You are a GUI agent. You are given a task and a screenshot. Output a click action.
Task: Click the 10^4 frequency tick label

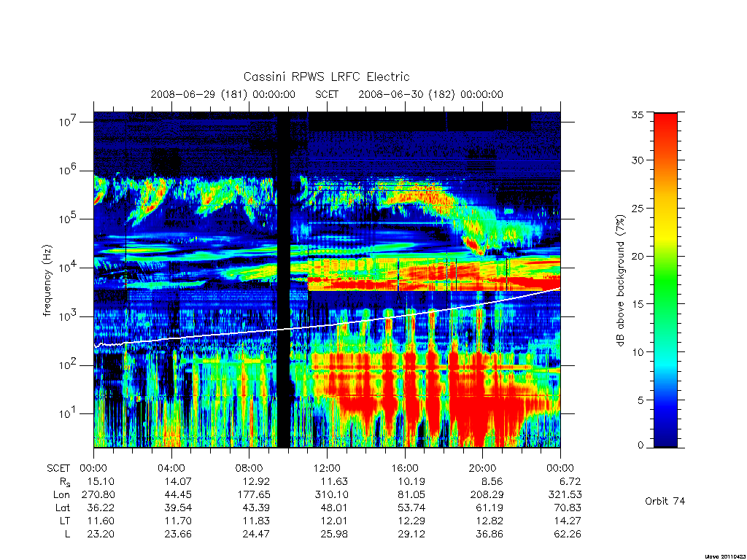coord(69,267)
